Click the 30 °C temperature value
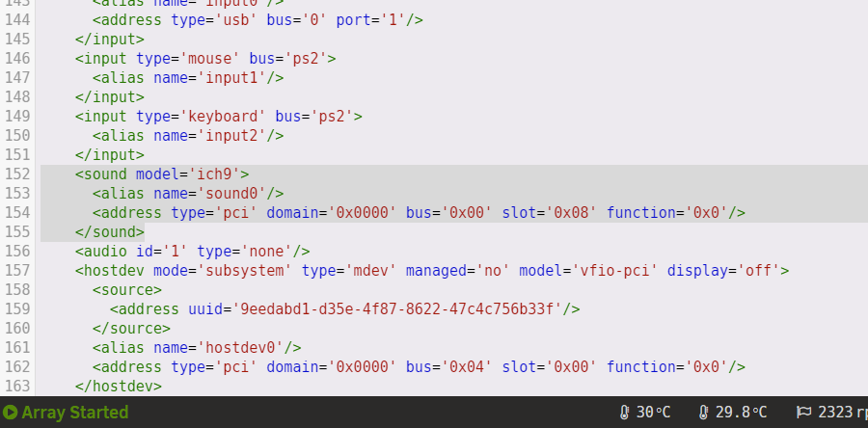Image resolution: width=868 pixels, height=428 pixels. tap(653, 413)
